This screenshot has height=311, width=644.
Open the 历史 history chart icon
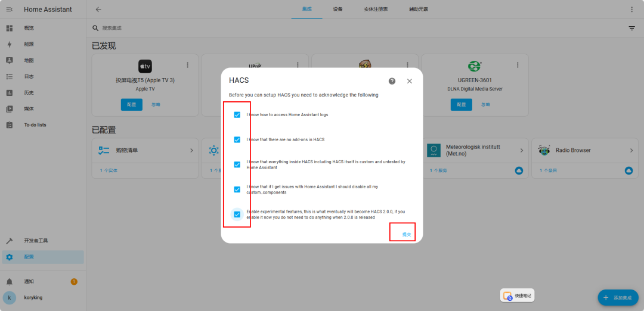tap(10, 93)
